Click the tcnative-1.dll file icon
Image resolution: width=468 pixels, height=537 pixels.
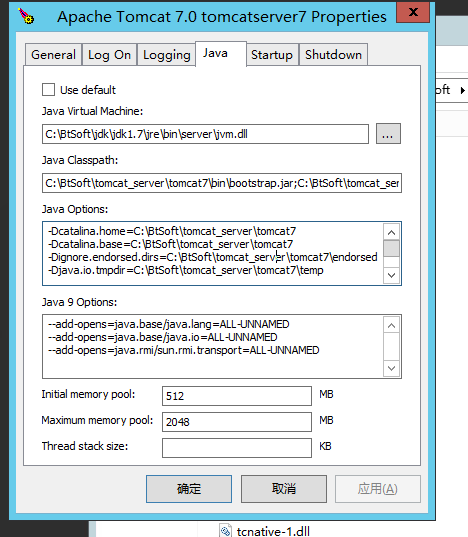225,531
